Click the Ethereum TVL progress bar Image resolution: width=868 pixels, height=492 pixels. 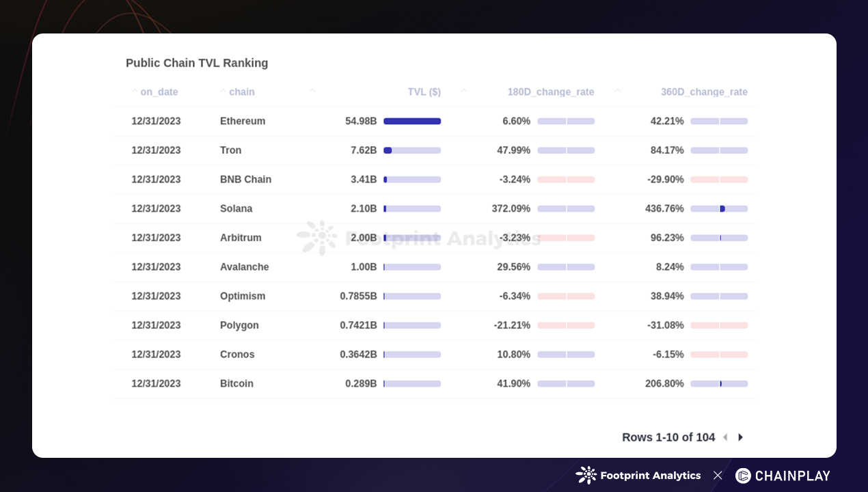point(412,121)
